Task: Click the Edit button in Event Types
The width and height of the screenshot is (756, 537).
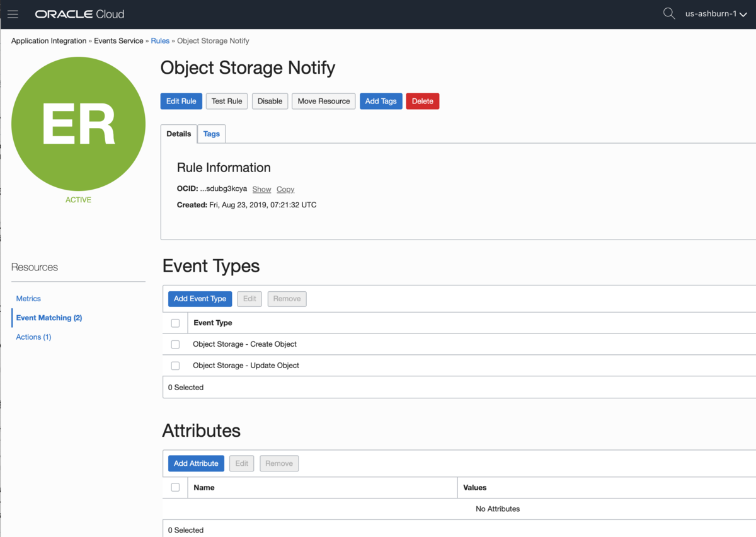Action: (249, 299)
